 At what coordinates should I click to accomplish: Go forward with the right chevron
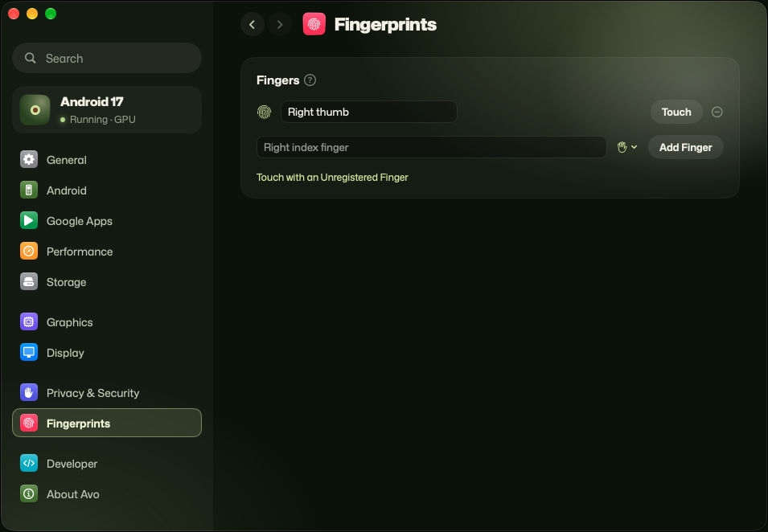pos(280,24)
